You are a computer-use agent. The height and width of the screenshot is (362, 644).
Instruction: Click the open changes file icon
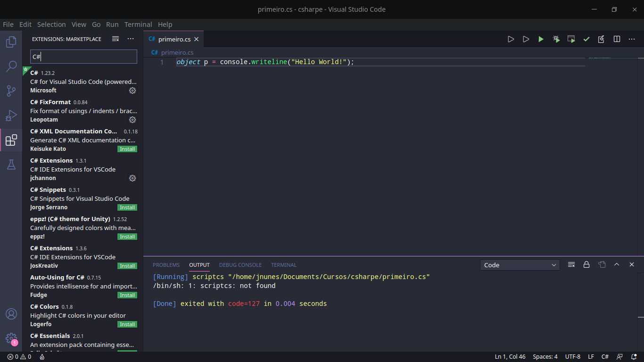click(x=602, y=39)
